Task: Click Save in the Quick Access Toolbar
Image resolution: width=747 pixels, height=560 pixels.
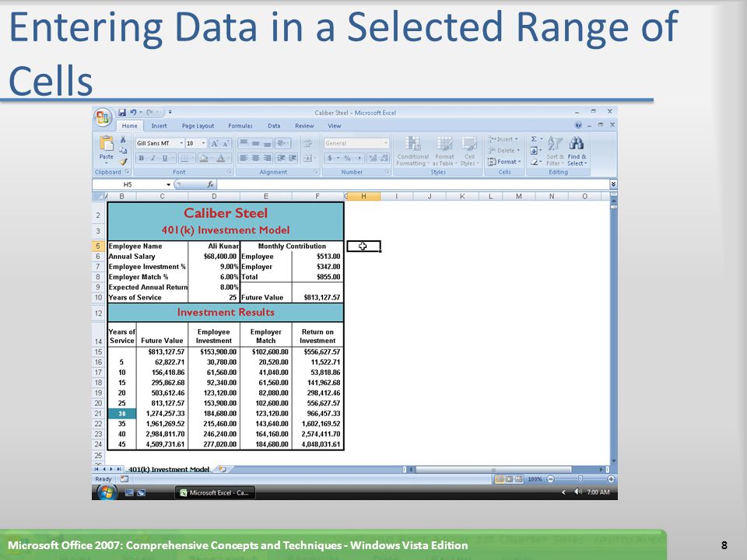Action: 122,112
